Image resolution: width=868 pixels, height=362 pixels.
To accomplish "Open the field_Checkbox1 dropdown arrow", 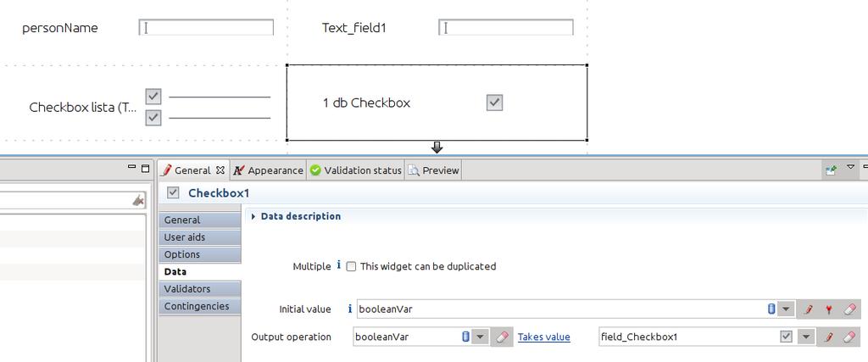I will pos(807,337).
